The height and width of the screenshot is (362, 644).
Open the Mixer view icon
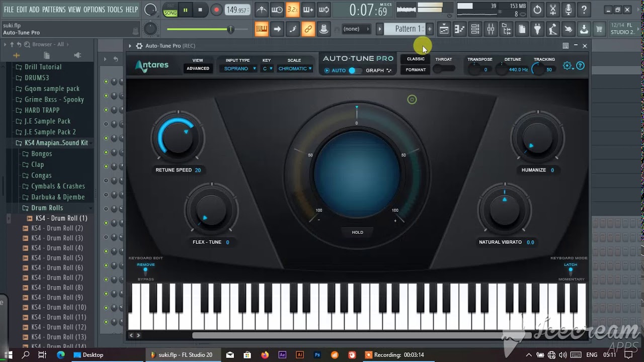(491, 29)
